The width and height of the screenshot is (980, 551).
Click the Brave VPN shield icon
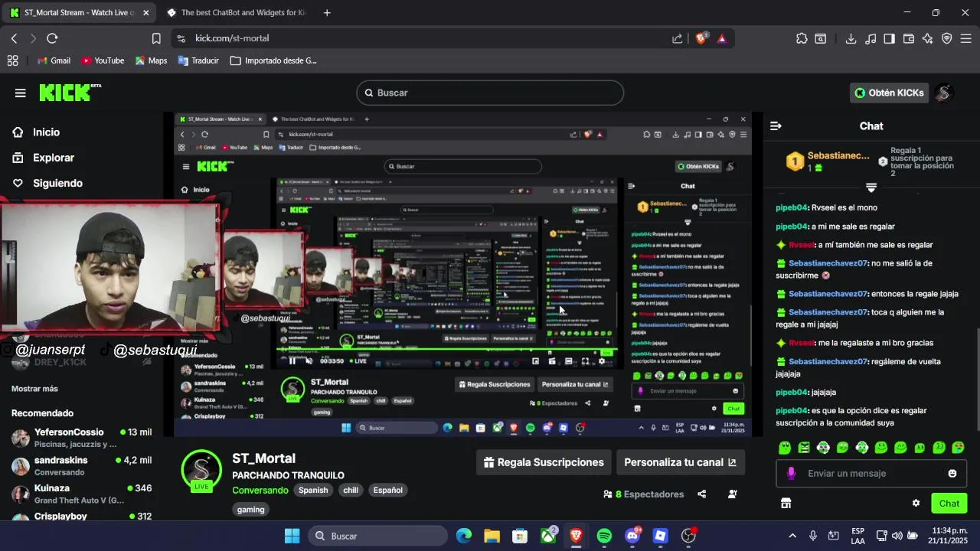click(946, 38)
